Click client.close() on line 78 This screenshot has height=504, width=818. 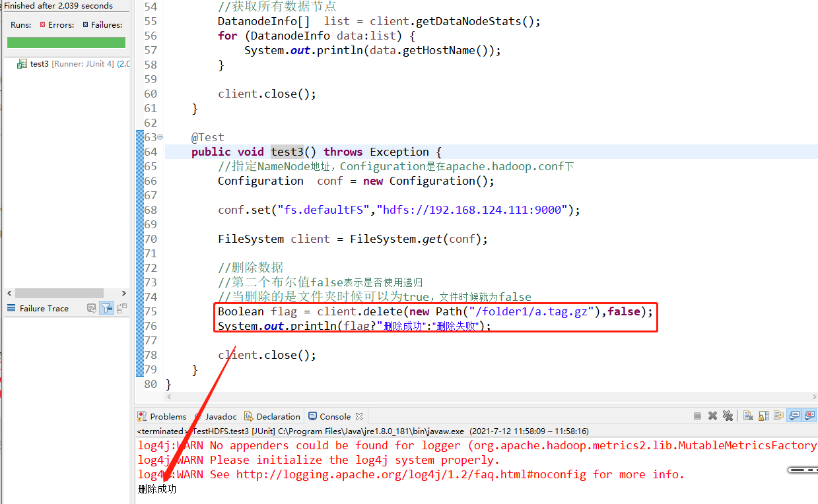[267, 355]
